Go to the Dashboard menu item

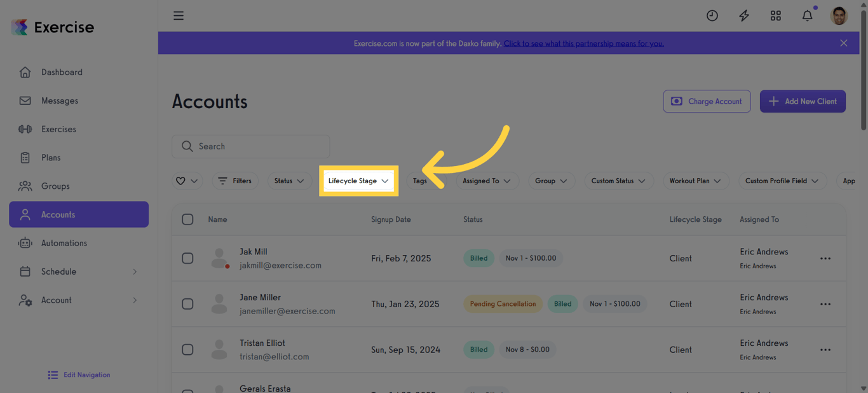(62, 72)
